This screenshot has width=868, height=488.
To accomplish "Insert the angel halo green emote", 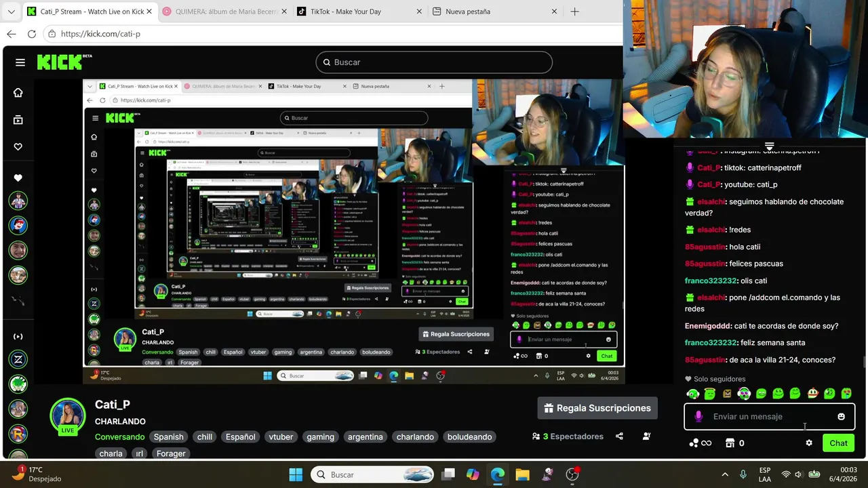I will 709,393.
